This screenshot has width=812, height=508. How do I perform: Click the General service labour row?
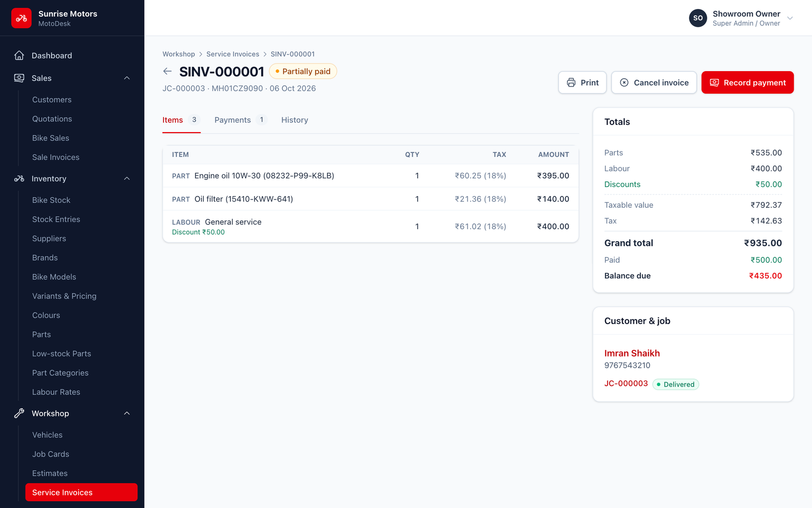pos(370,227)
